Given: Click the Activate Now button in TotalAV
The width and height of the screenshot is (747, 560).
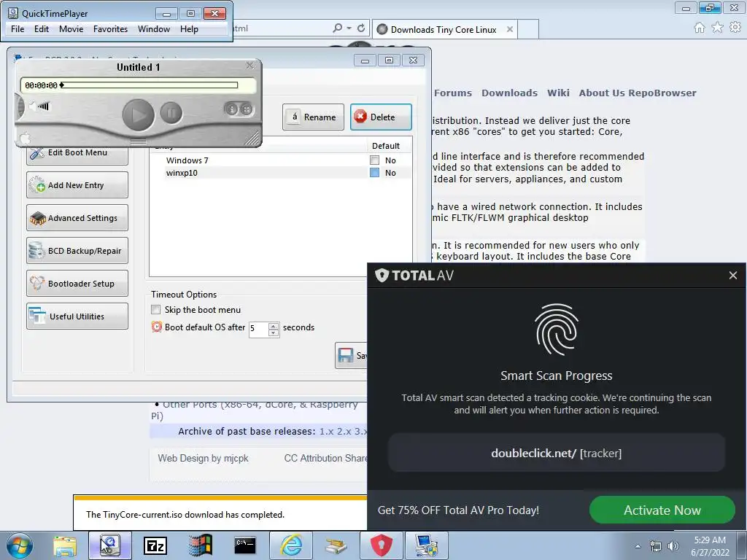Looking at the screenshot, I should tap(662, 510).
